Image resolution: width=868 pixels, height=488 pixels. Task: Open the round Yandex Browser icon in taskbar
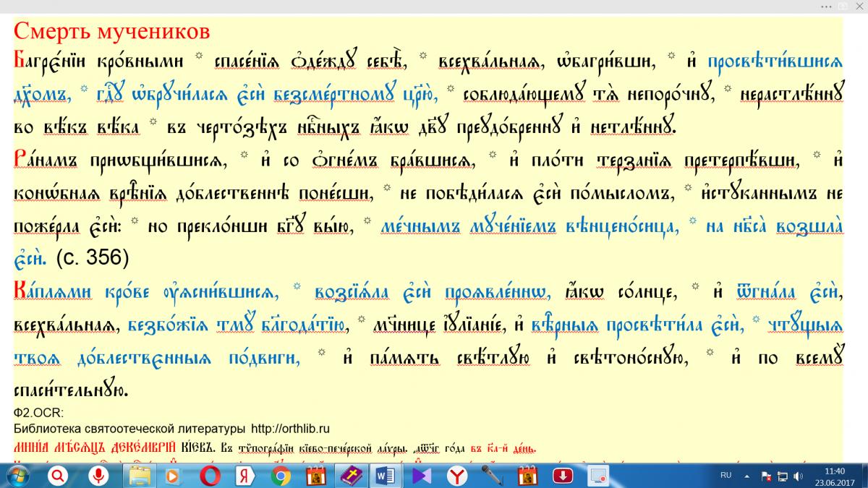pos(457,475)
